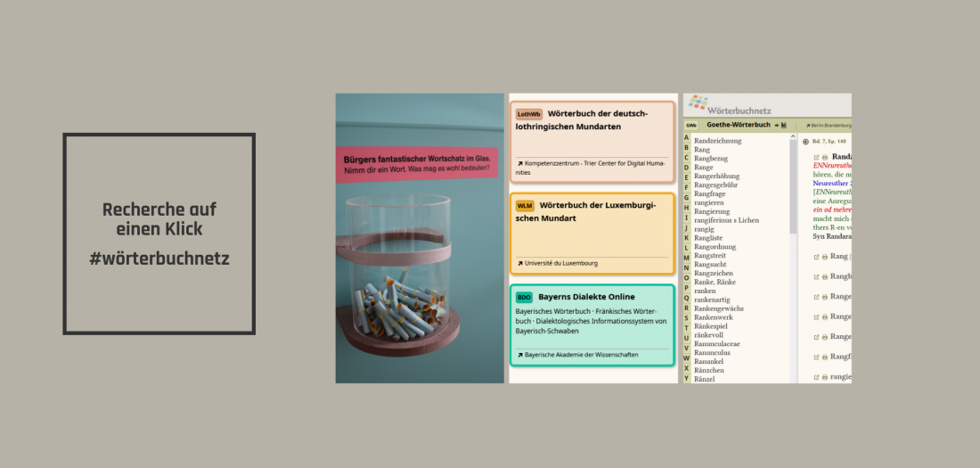Click the pink Bürgers fantastischer Wortschatz label
The width and height of the screenshot is (980, 468).
point(417,164)
